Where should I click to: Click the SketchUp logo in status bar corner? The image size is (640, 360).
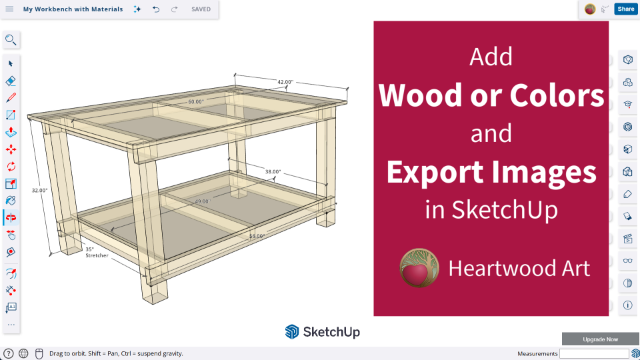tap(635, 354)
